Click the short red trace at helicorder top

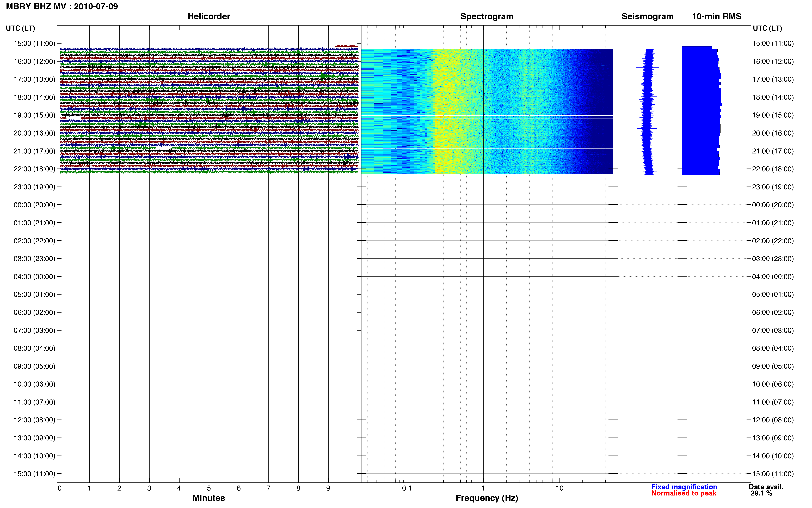click(x=347, y=46)
